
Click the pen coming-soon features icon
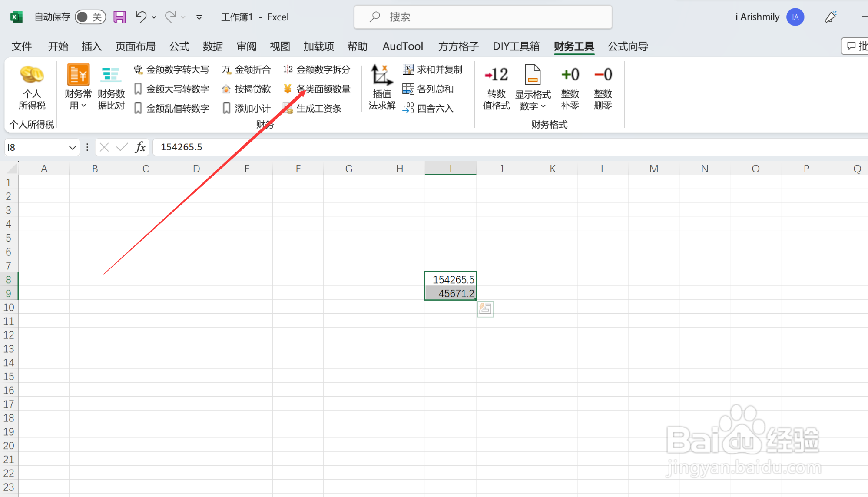click(x=831, y=17)
